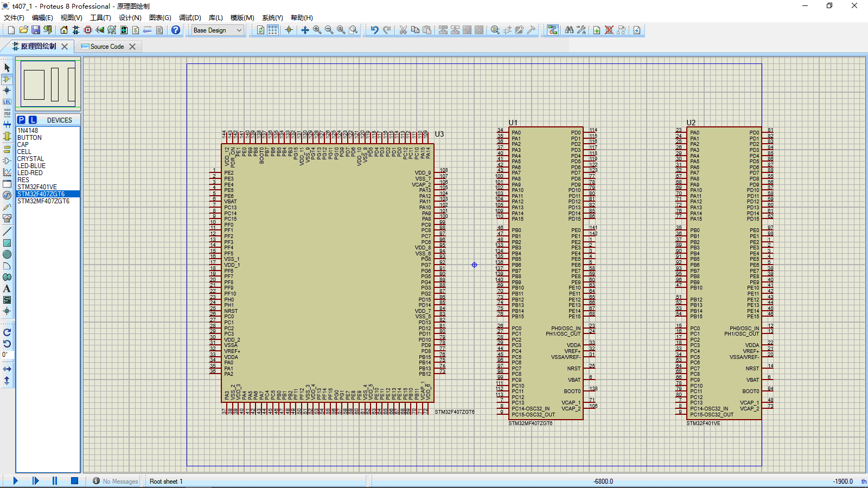Click the Undo icon
This screenshot has height=488, width=868.
click(x=374, y=30)
